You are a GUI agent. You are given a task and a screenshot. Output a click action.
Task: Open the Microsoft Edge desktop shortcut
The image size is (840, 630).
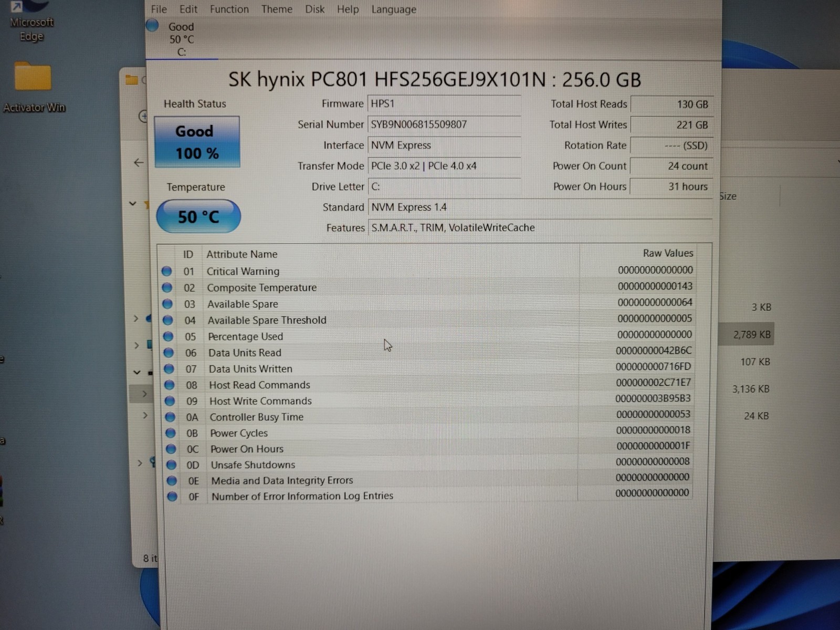click(x=31, y=21)
